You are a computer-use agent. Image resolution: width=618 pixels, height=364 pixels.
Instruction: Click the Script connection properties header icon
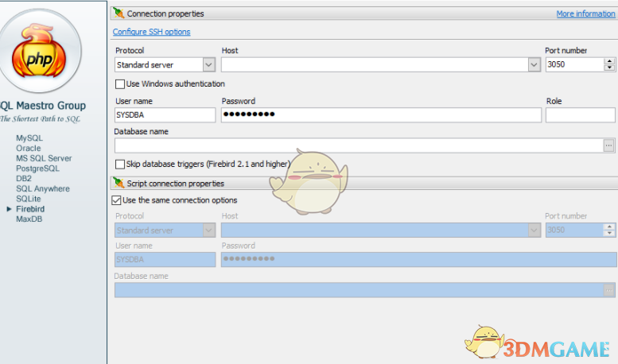point(119,183)
